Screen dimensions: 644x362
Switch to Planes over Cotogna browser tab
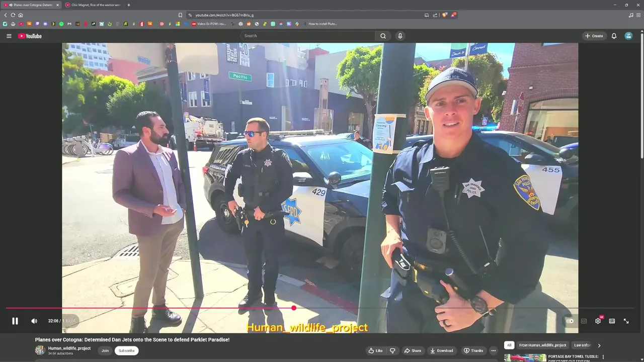coord(30,5)
